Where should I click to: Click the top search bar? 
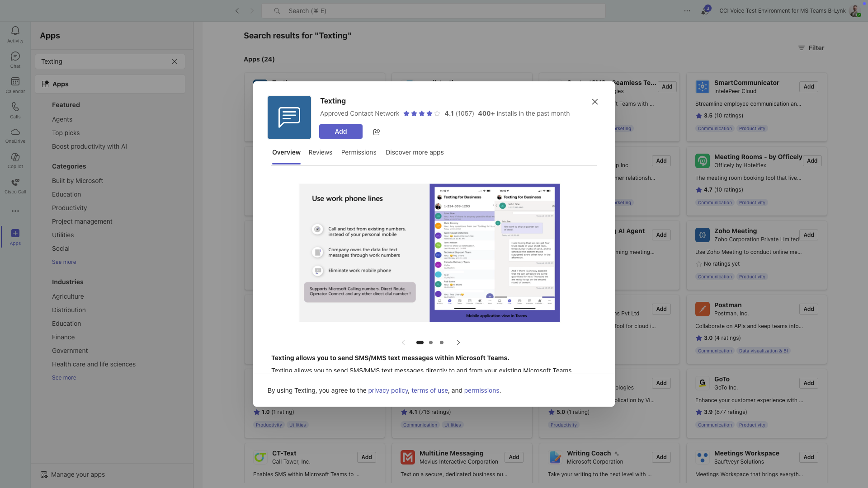tap(433, 11)
